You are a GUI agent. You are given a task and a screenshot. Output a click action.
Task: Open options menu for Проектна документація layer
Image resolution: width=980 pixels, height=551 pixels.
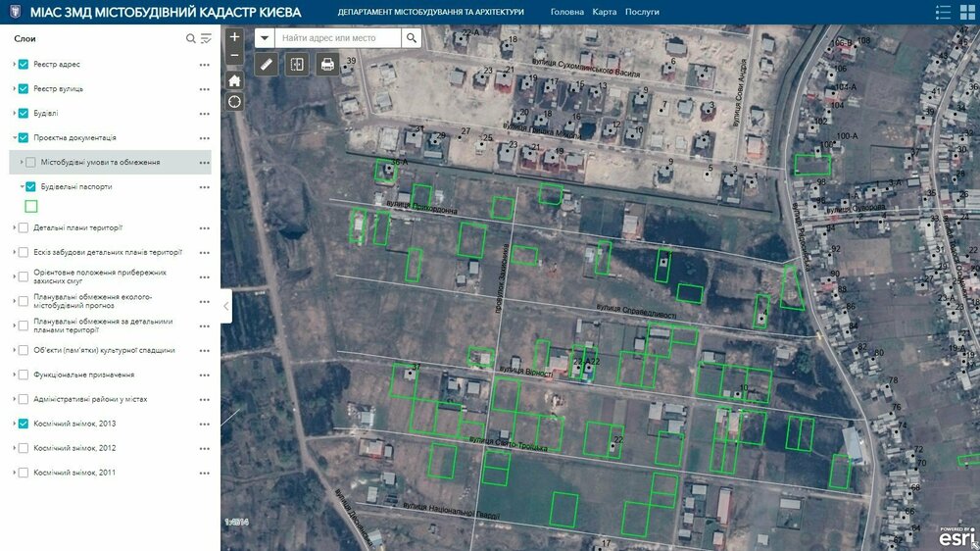pos(205,137)
